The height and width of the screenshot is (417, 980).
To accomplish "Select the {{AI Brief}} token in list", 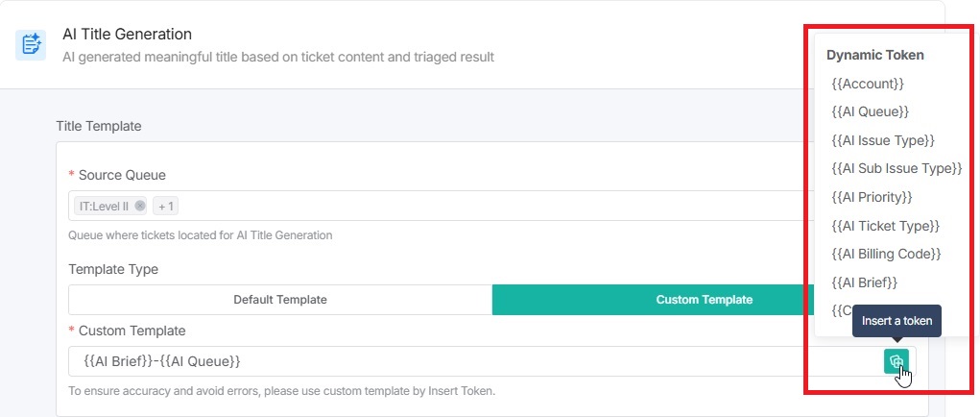I will (x=864, y=282).
